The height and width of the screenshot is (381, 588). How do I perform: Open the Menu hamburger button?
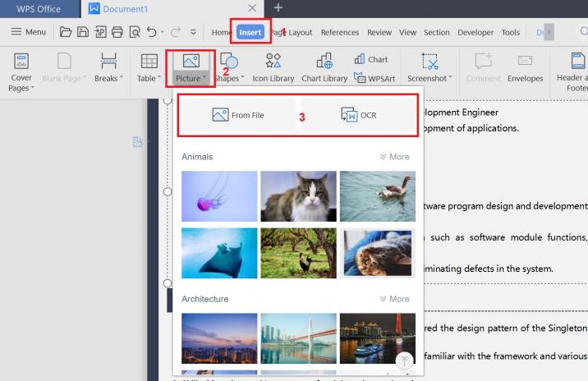pos(29,32)
